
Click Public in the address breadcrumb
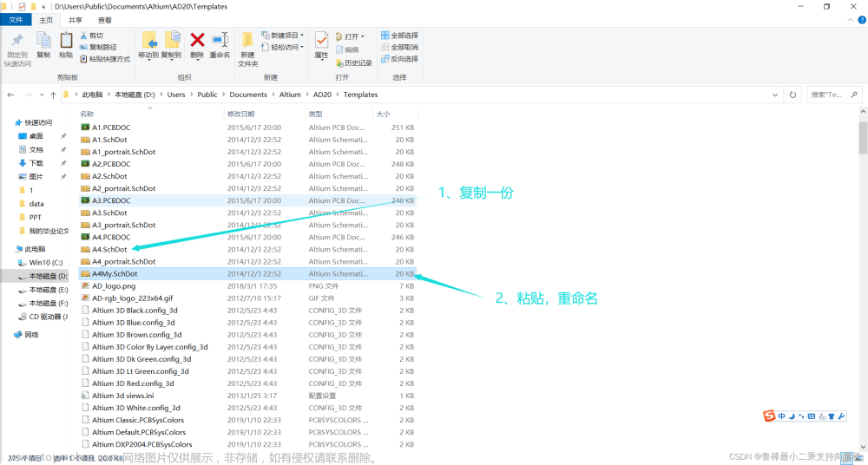coord(207,95)
